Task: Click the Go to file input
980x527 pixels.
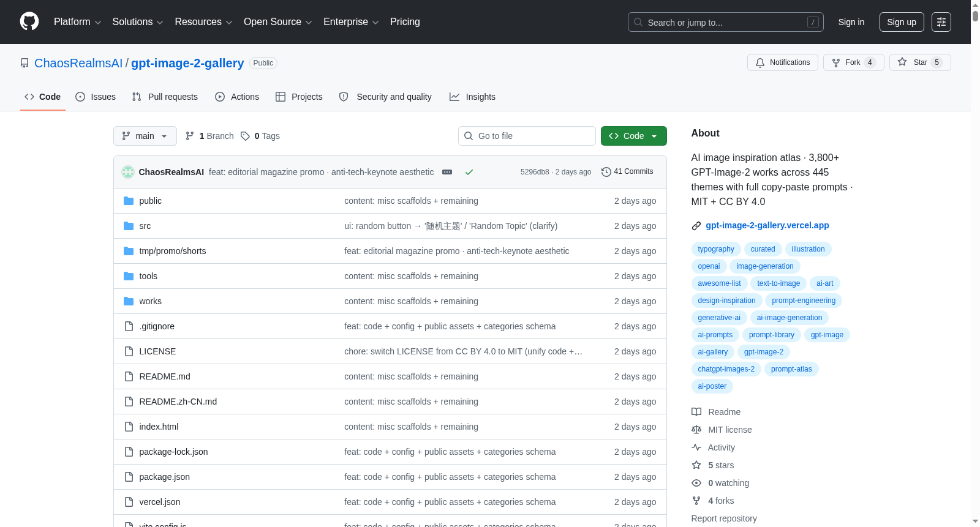Action: point(527,136)
